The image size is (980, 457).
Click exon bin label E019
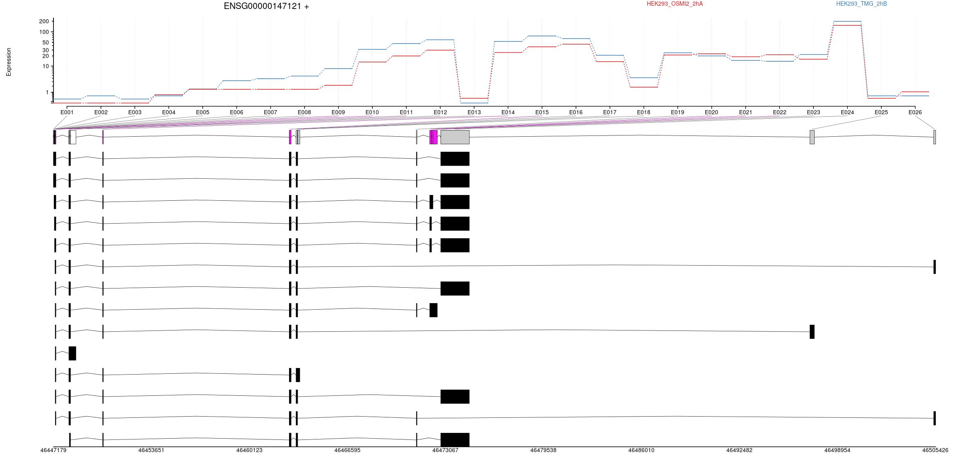677,112
